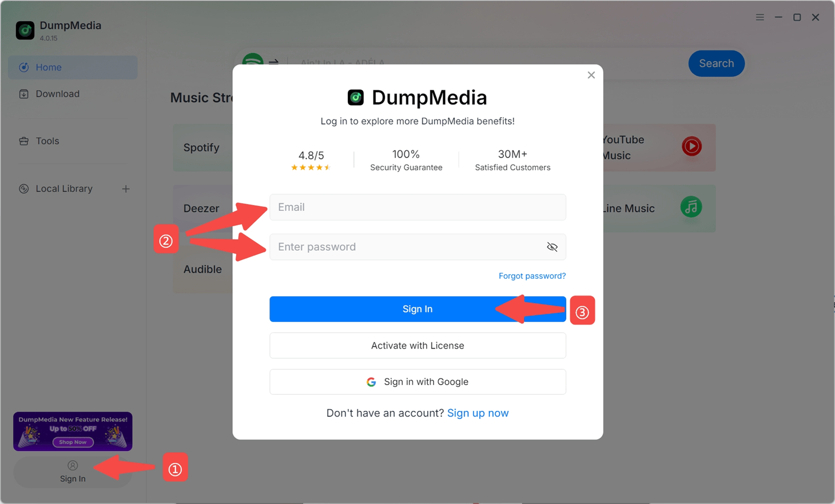835x504 pixels.
Task: Click the YouTube Music play icon
Action: tap(691, 146)
